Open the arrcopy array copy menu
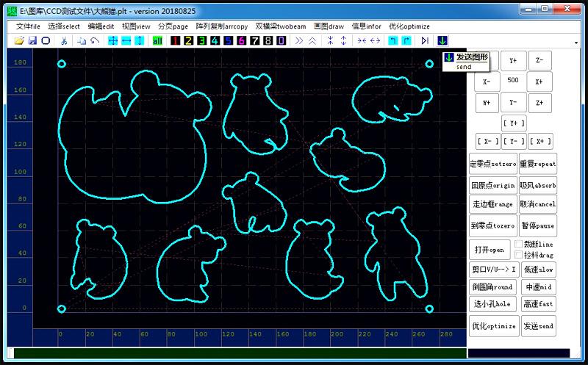The height and width of the screenshot is (365, 588). click(x=222, y=26)
